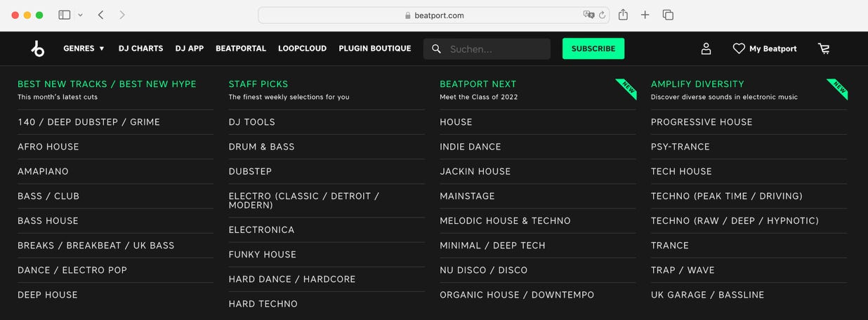Screen dimensions: 868x320
Task: Reload the page with the refresh icon
Action: click(x=602, y=15)
